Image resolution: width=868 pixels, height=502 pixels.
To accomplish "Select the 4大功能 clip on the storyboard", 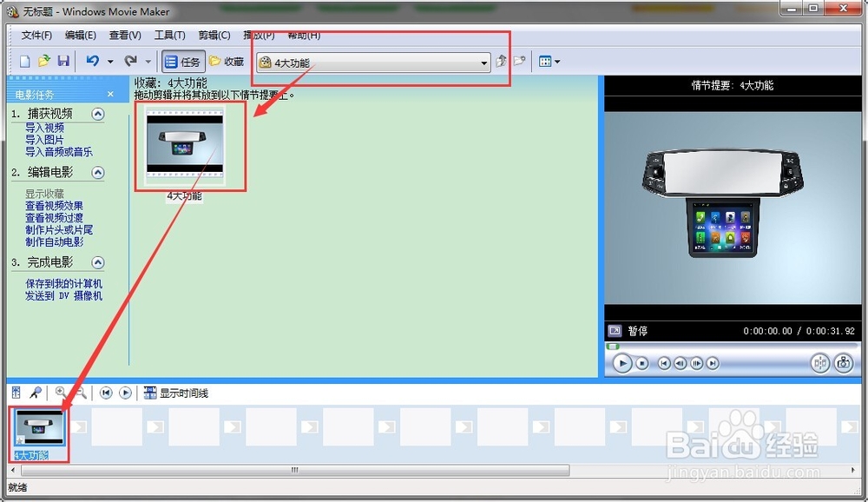I will [39, 427].
